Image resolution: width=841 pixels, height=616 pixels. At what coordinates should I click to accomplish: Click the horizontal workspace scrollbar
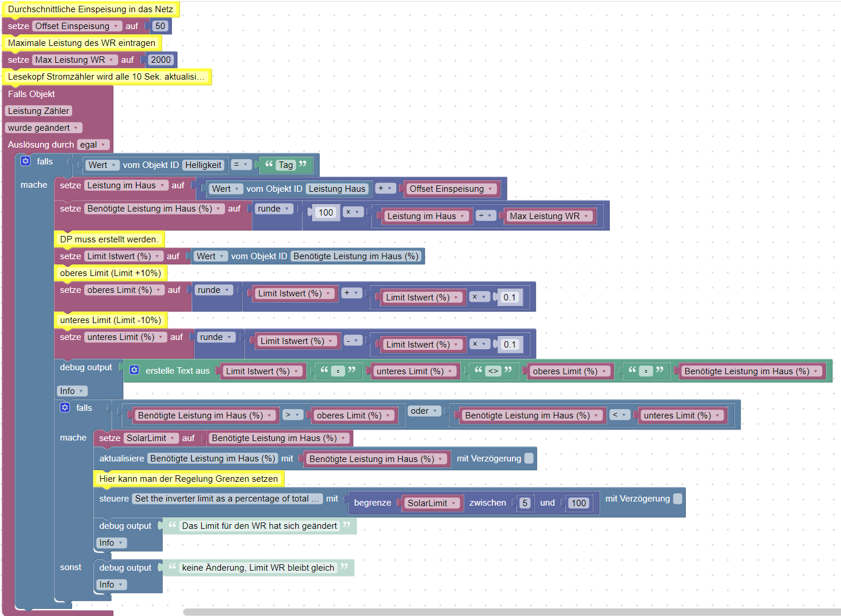(511, 612)
